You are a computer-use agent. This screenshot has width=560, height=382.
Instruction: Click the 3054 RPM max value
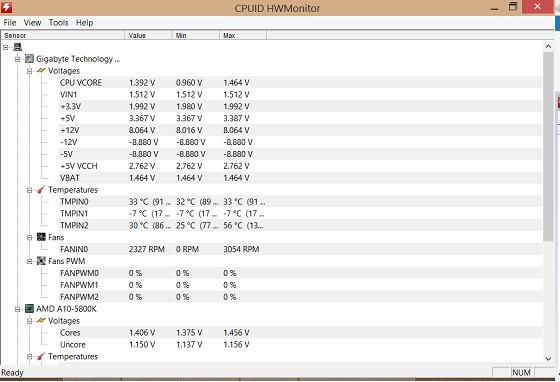point(241,249)
